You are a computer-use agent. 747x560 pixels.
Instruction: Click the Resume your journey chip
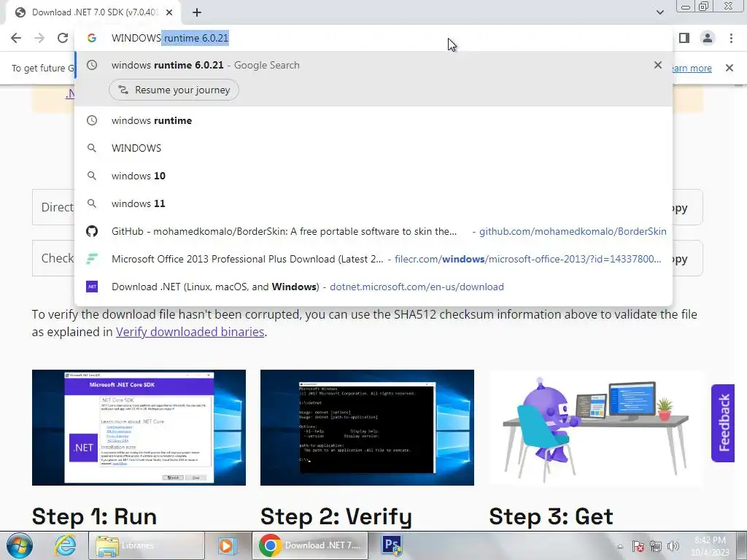(174, 90)
